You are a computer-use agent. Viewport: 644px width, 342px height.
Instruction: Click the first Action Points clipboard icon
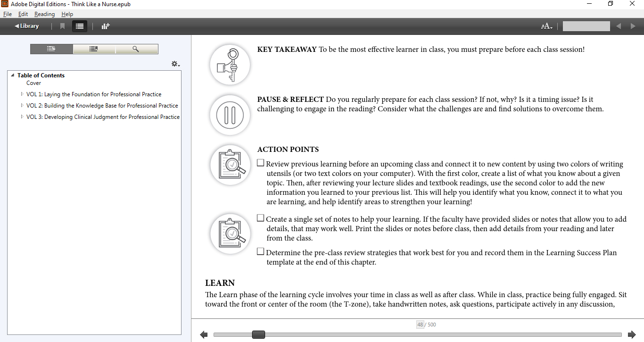point(230,165)
